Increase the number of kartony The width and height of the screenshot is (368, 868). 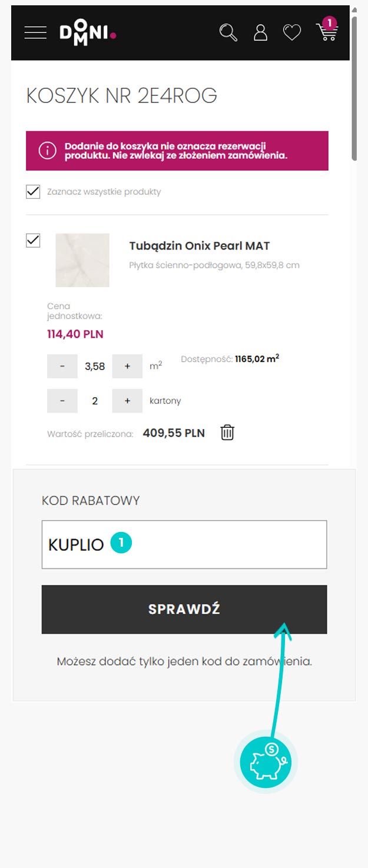tap(127, 401)
